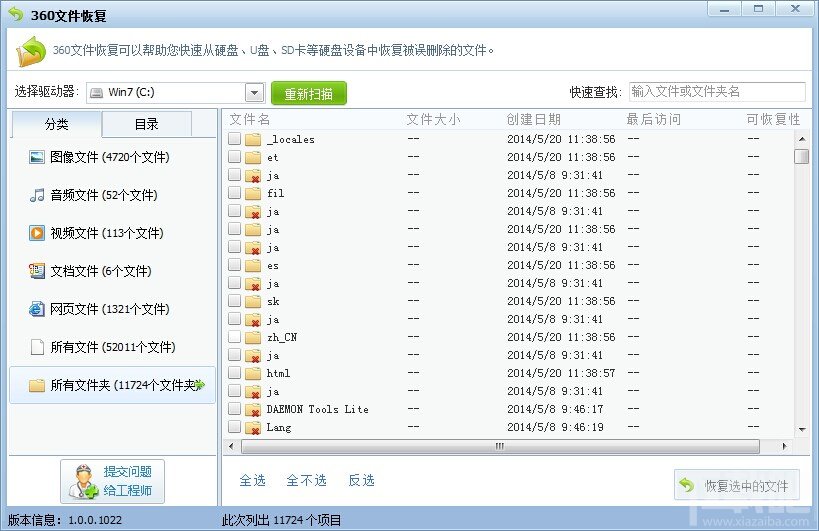Click the 恢复选中的文件 button
This screenshot has width=819, height=531.
(736, 486)
